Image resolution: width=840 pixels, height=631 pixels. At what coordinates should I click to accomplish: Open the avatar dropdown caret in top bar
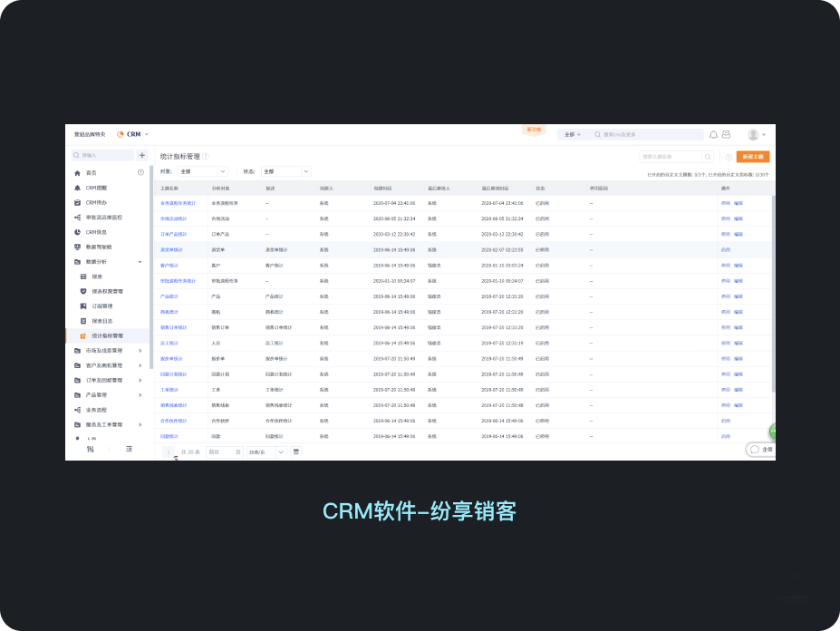[x=764, y=134]
